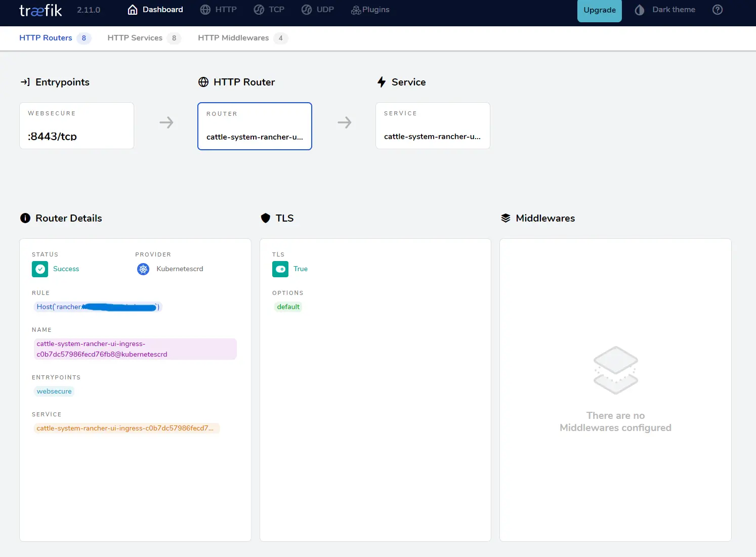Screen dimensions: 756x557
Task: Click the purple router name chip
Action: pos(135,349)
